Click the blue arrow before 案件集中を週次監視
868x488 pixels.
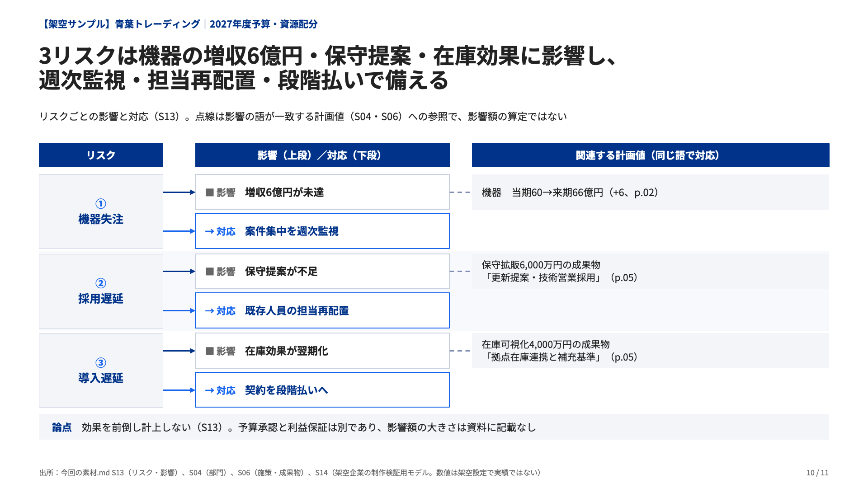click(210, 231)
